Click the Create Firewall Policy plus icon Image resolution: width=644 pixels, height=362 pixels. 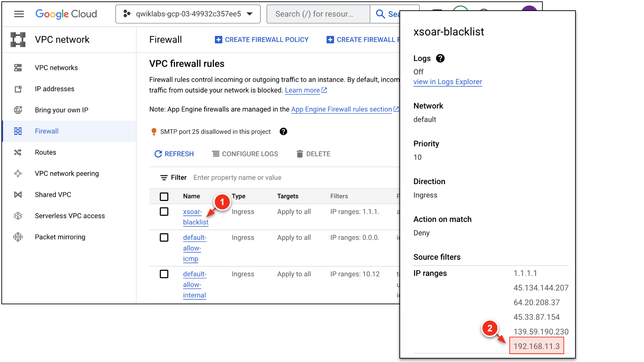pyautogui.click(x=218, y=40)
